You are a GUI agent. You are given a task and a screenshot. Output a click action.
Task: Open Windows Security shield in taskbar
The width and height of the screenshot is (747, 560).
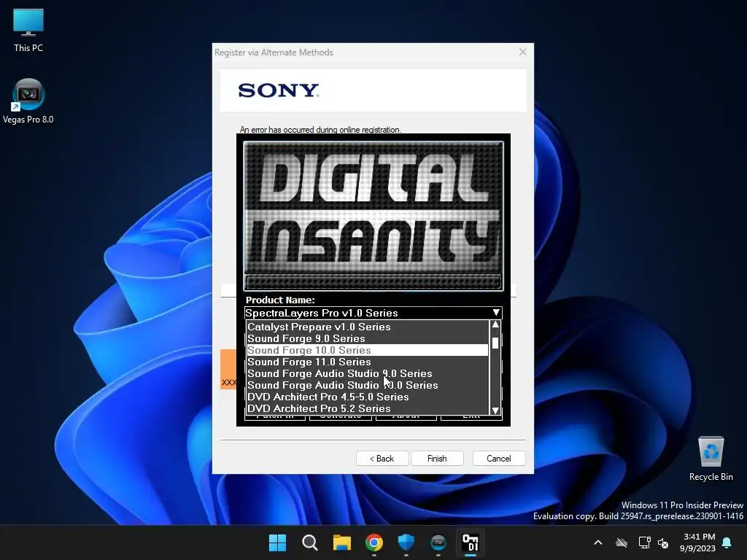tap(406, 542)
